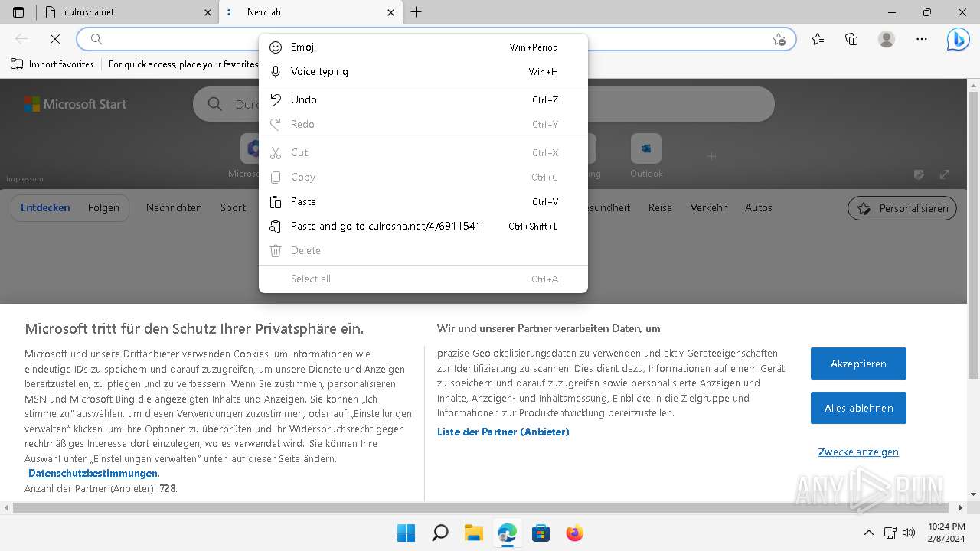Choose Voice typing from context menu

coord(423,71)
